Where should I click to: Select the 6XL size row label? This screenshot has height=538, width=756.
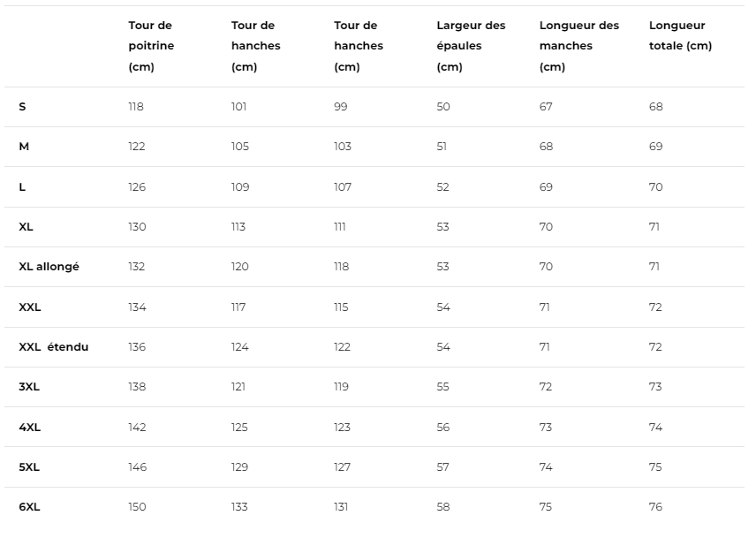29,507
